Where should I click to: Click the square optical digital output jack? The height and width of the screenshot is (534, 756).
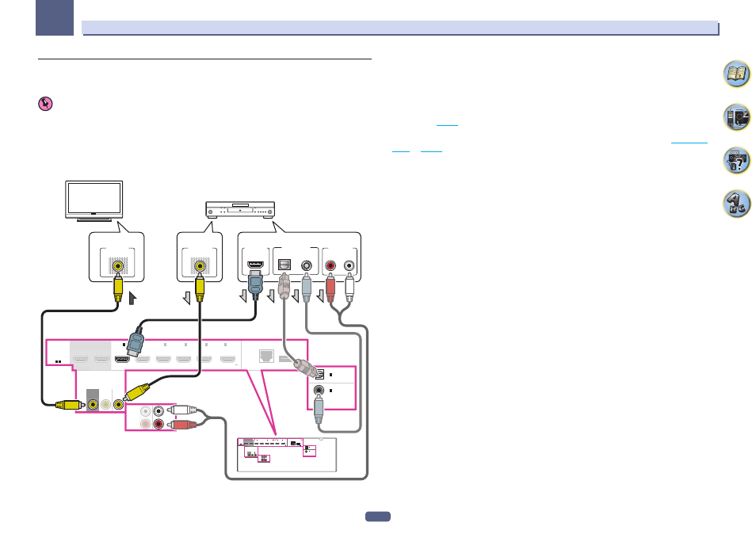tap(284, 265)
